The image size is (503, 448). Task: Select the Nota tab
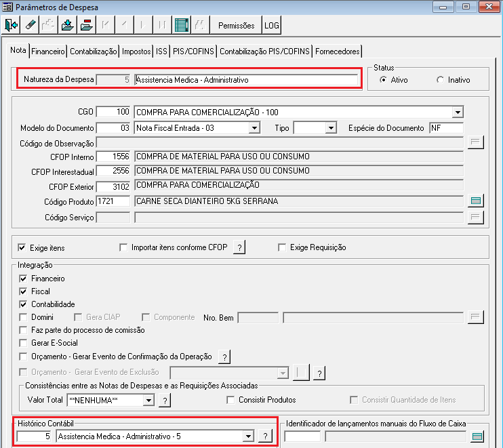click(18, 50)
